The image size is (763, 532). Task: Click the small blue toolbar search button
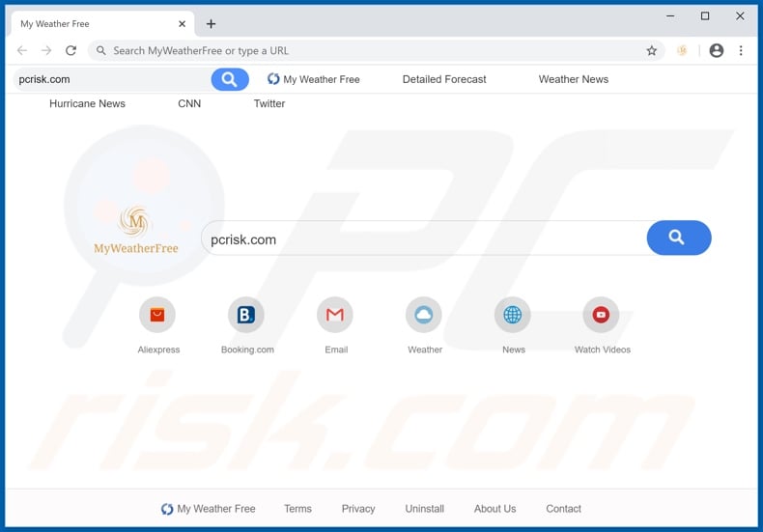230,79
